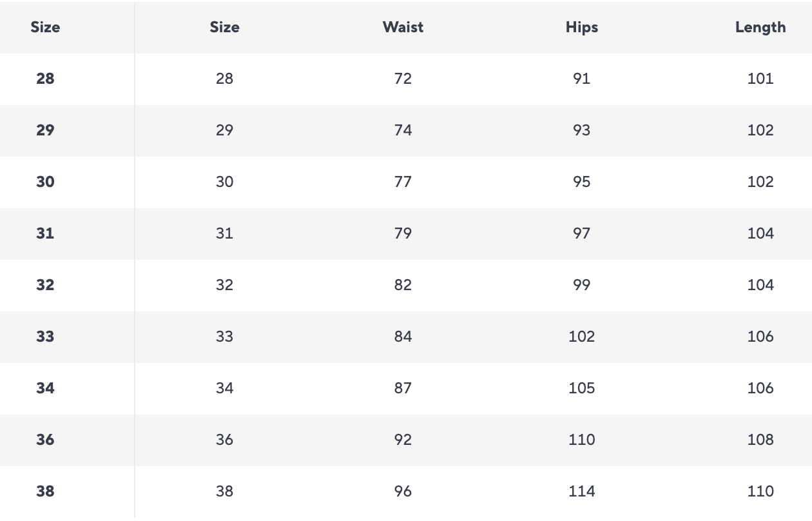Image resolution: width=812 pixels, height=521 pixels.
Task: Click waist value 72 in the size 28 row
Action: click(403, 79)
